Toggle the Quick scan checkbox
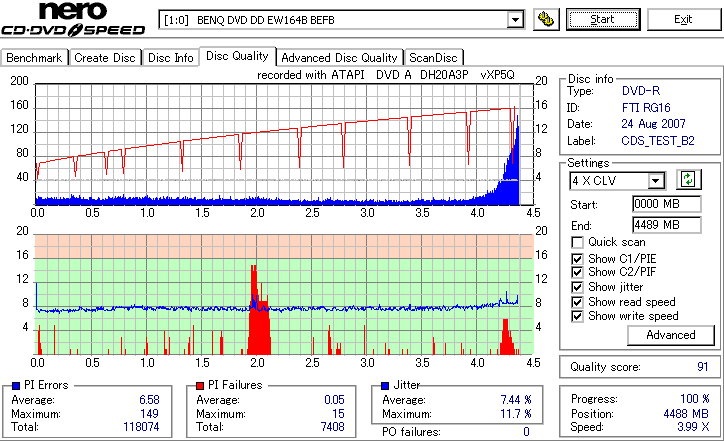Screen dimensions: 724x441 (577, 242)
